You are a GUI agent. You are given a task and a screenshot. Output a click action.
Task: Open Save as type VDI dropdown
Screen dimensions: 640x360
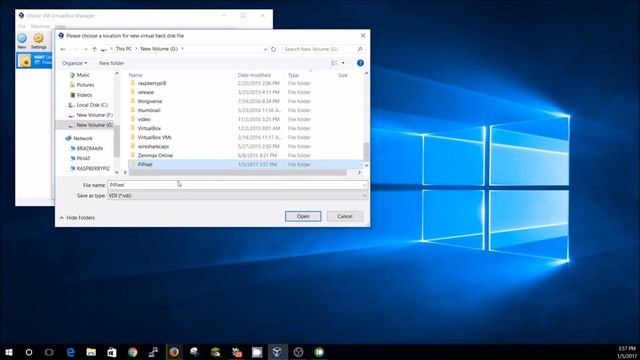(238, 196)
